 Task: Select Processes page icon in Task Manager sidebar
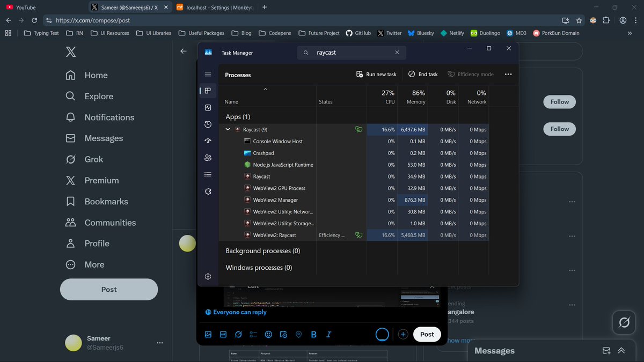coord(208,91)
